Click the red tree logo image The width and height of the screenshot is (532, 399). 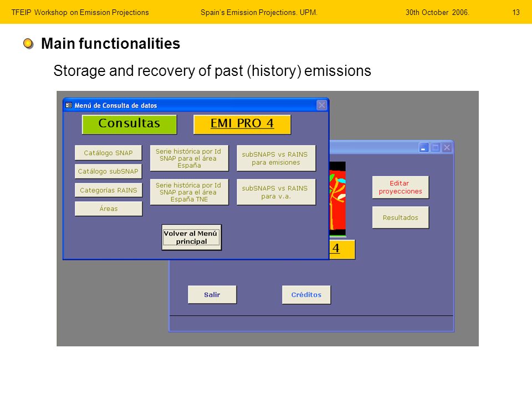tap(337, 199)
